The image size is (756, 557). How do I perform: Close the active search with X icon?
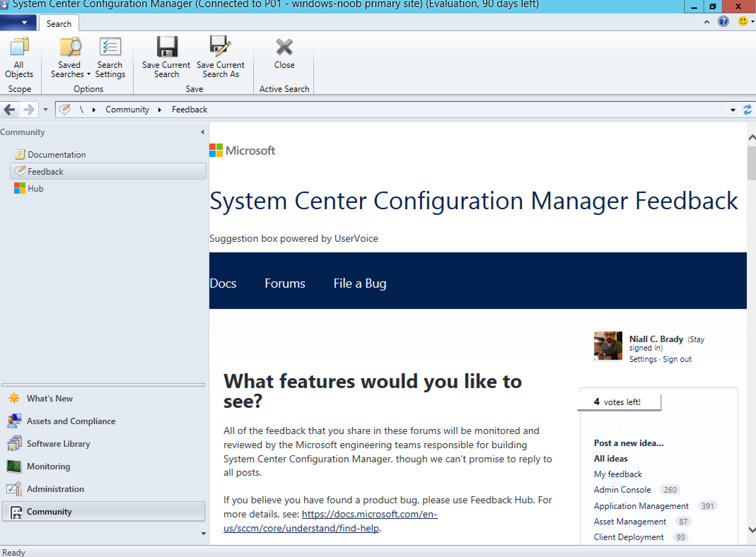[284, 47]
